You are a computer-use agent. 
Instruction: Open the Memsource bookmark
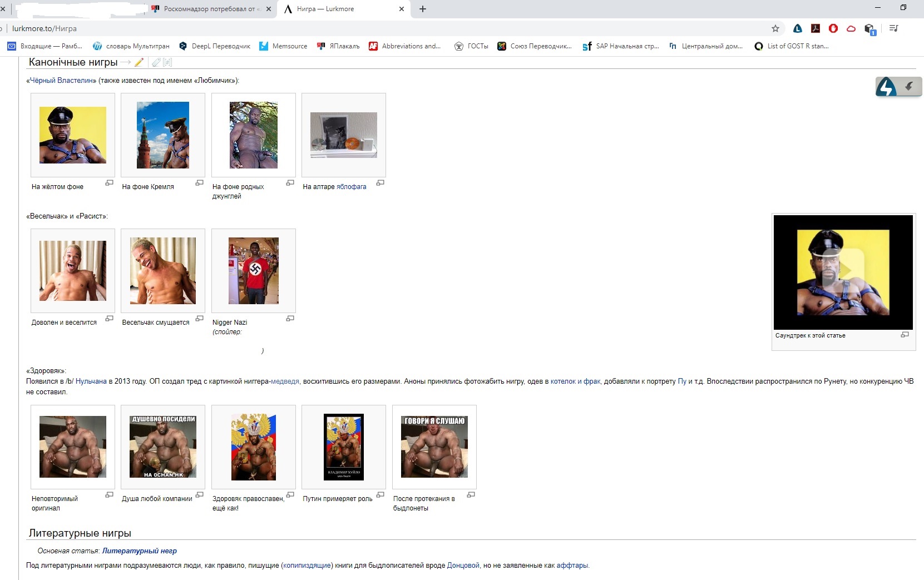pyautogui.click(x=283, y=46)
